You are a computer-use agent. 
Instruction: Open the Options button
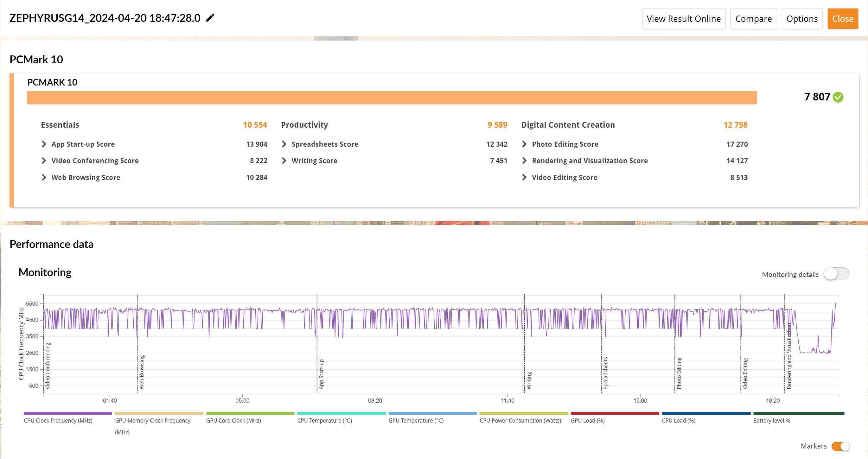pos(801,19)
